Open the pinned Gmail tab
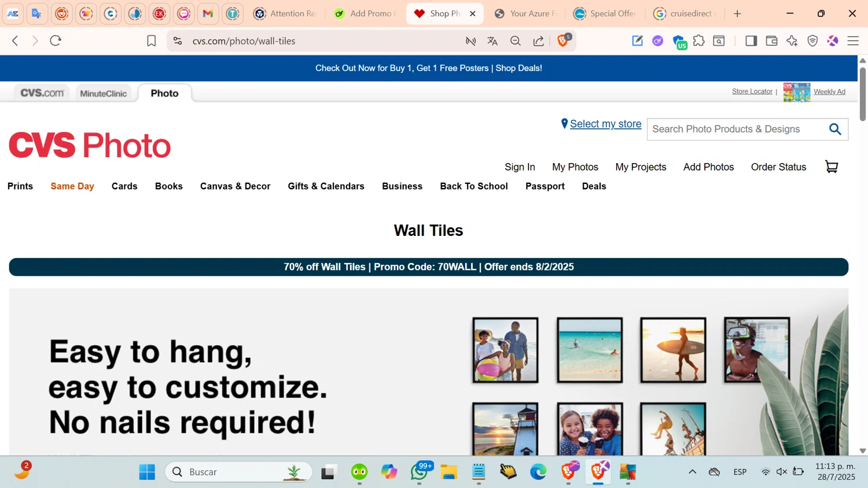Image resolution: width=868 pixels, height=488 pixels. 208,13
